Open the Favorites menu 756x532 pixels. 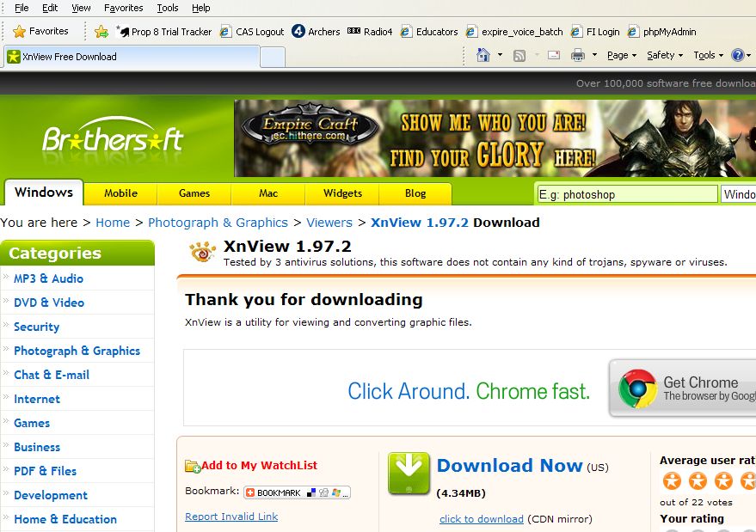pyautogui.click(x=124, y=9)
